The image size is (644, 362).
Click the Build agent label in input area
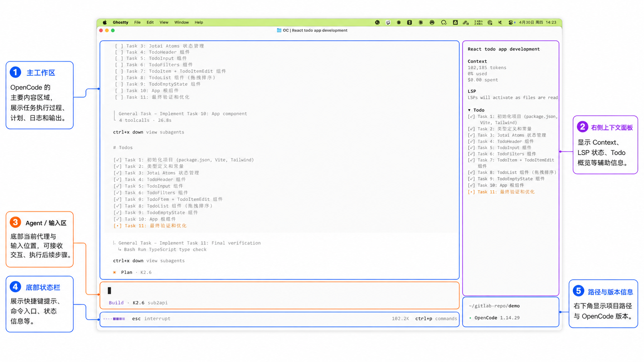tap(116, 303)
